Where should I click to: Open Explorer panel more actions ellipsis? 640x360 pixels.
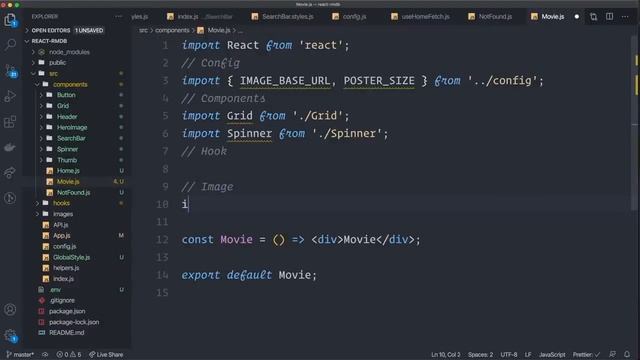click(x=119, y=17)
